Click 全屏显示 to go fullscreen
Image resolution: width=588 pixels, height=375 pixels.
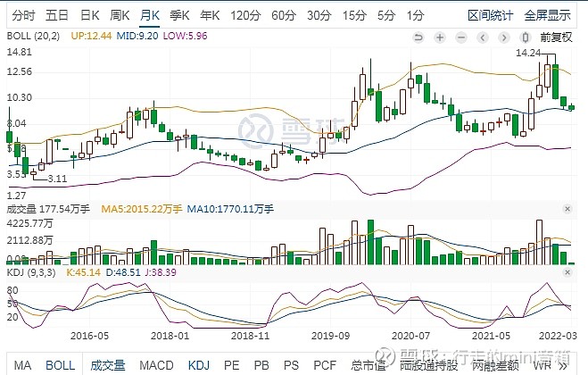pyautogui.click(x=547, y=15)
